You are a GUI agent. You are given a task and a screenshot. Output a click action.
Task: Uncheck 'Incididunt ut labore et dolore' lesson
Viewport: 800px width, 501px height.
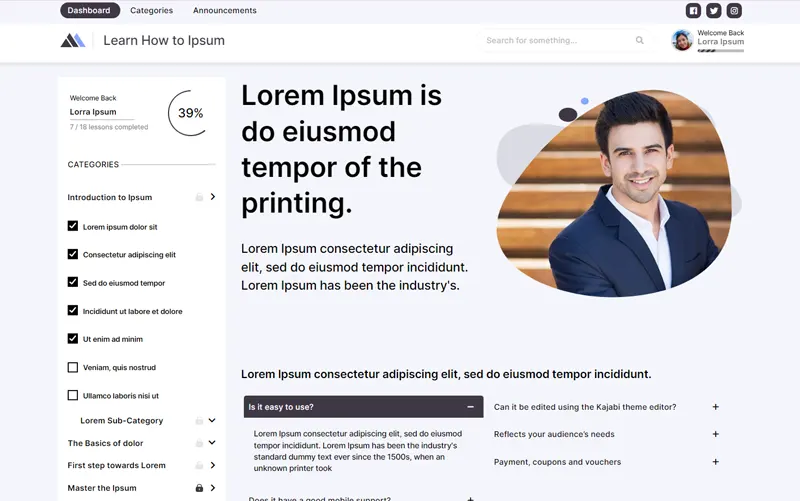pyautogui.click(x=73, y=310)
